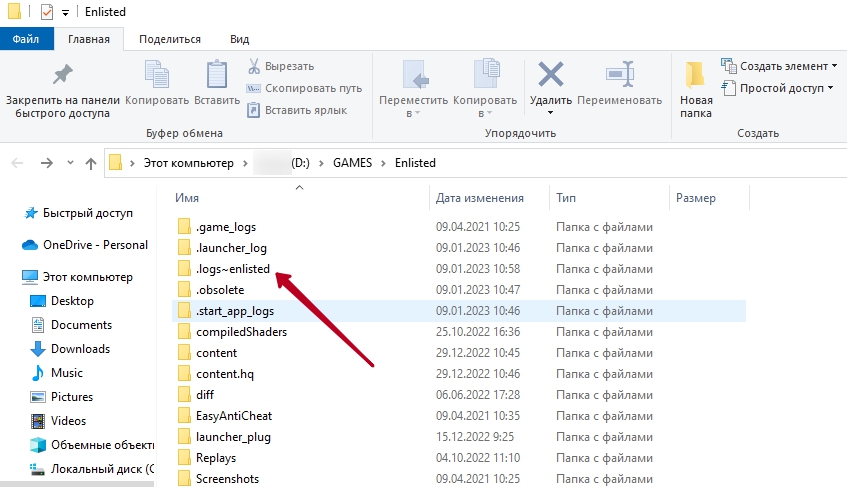Click folder icon next to EasyAntiCheat
Image resolution: width=847 pixels, height=487 pixels.
coord(184,416)
